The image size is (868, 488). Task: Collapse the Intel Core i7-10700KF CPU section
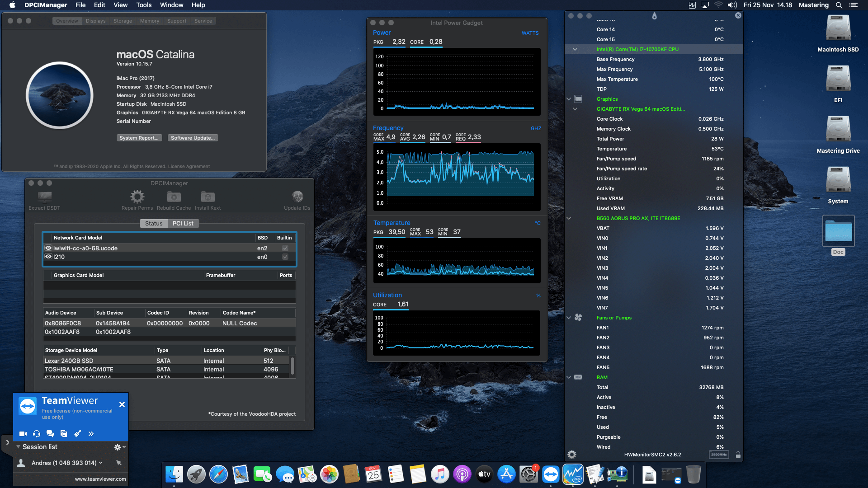[575, 50]
